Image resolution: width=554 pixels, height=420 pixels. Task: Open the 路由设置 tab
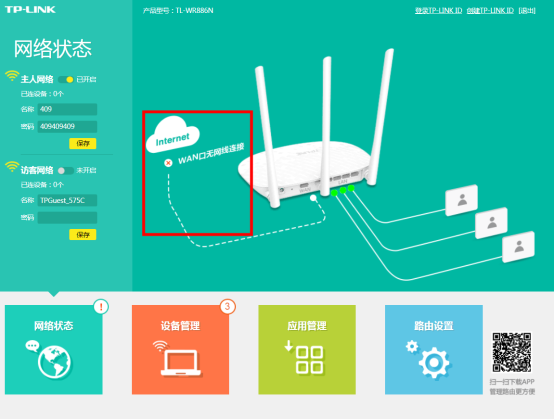(434, 350)
